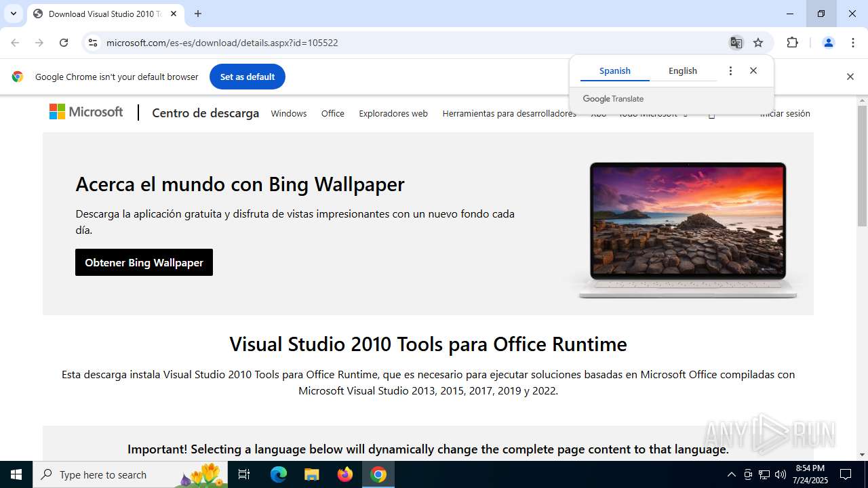The width and height of the screenshot is (868, 488).
Task: Open the network tray icon
Action: click(764, 474)
